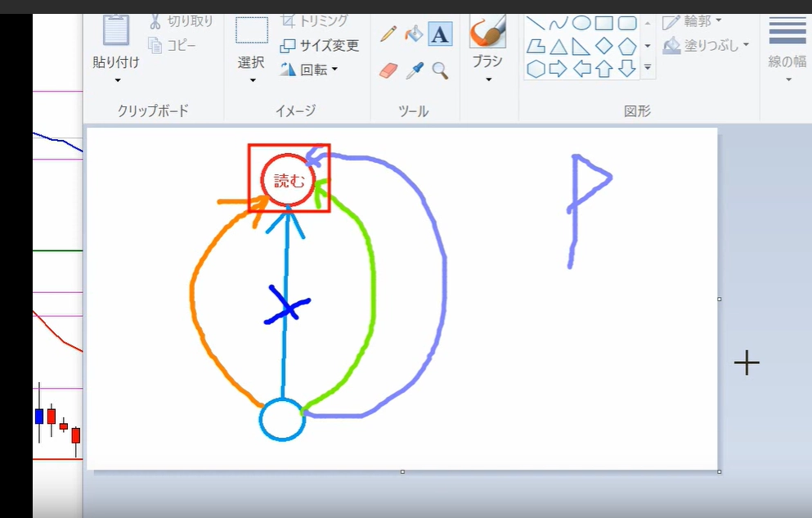The height and width of the screenshot is (518, 812).
Task: Click the Paste (貼り付け) clipboard icon
Action: point(116,31)
